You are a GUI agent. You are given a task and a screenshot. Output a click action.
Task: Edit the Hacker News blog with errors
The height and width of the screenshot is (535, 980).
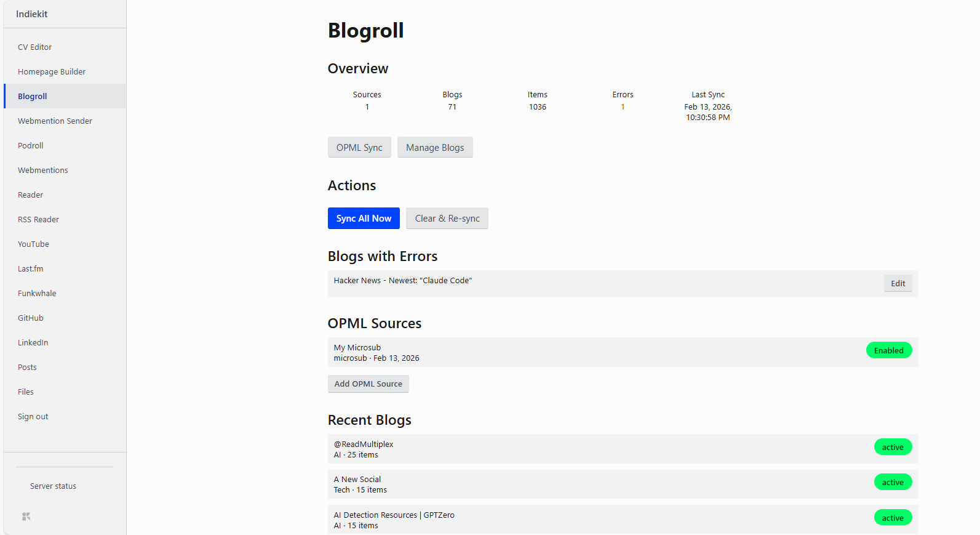[898, 284]
